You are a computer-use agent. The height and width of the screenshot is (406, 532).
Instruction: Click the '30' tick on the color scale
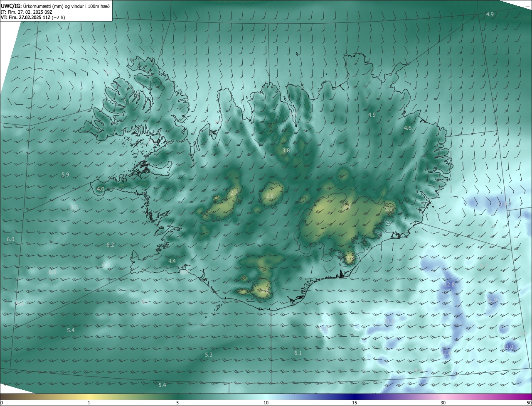coord(443,403)
